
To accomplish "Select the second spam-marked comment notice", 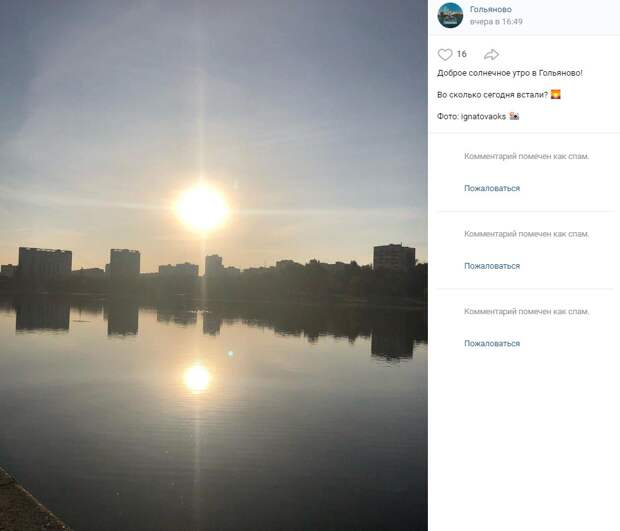I will pyautogui.click(x=526, y=234).
